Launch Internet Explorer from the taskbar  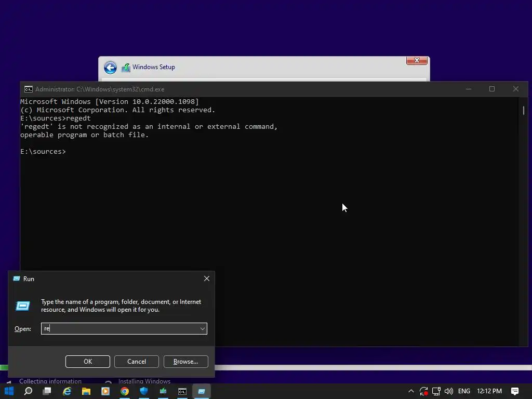point(67,391)
